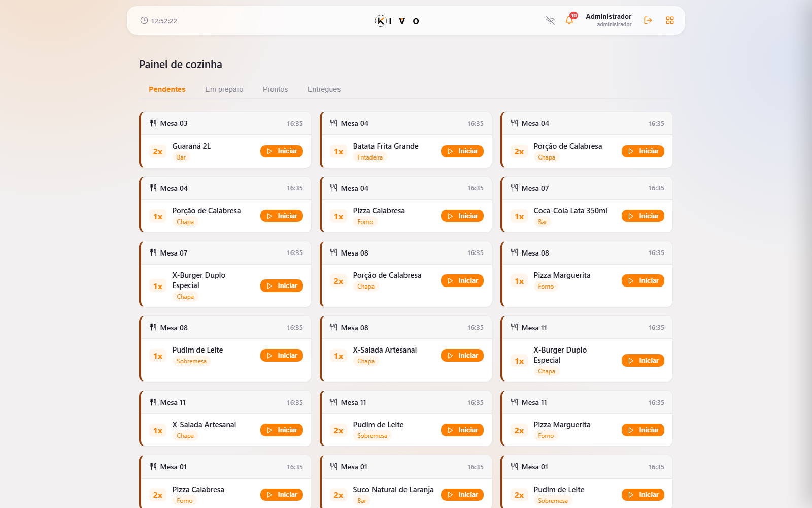
Task: Select the Prontos tab
Action: (x=275, y=89)
